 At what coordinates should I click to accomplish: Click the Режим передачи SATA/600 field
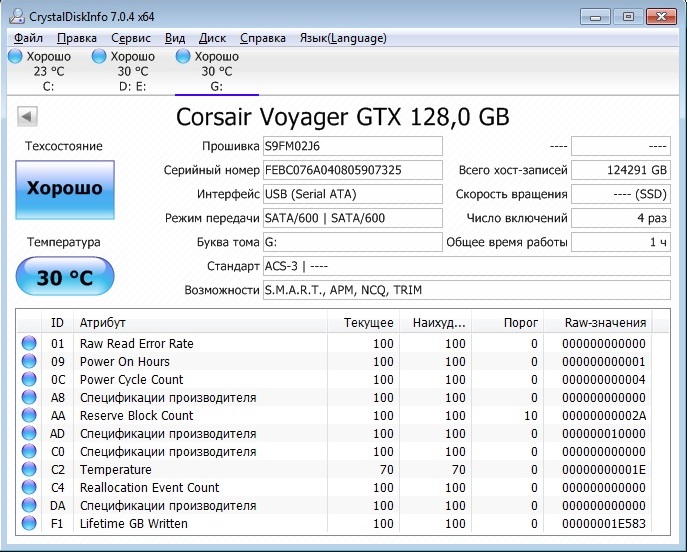353,218
